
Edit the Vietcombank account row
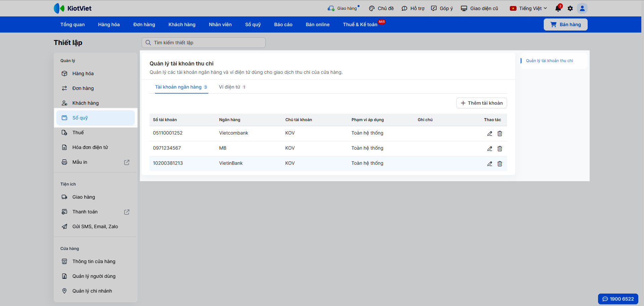tap(490, 134)
